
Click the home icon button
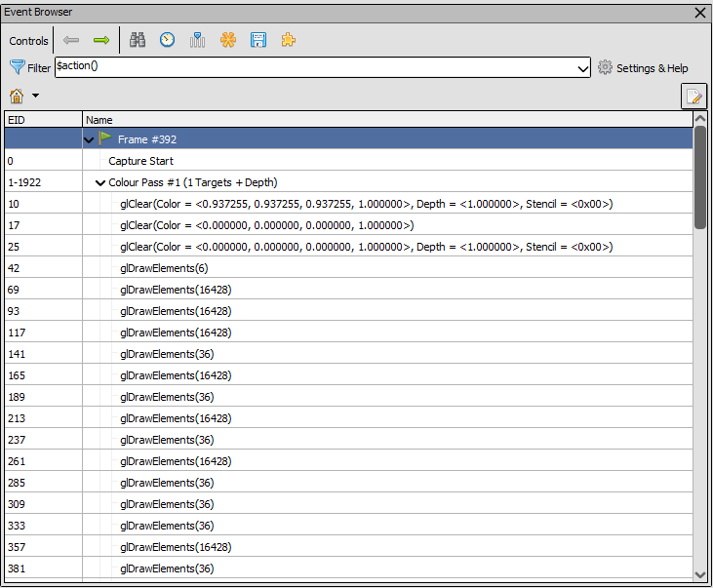click(x=17, y=96)
